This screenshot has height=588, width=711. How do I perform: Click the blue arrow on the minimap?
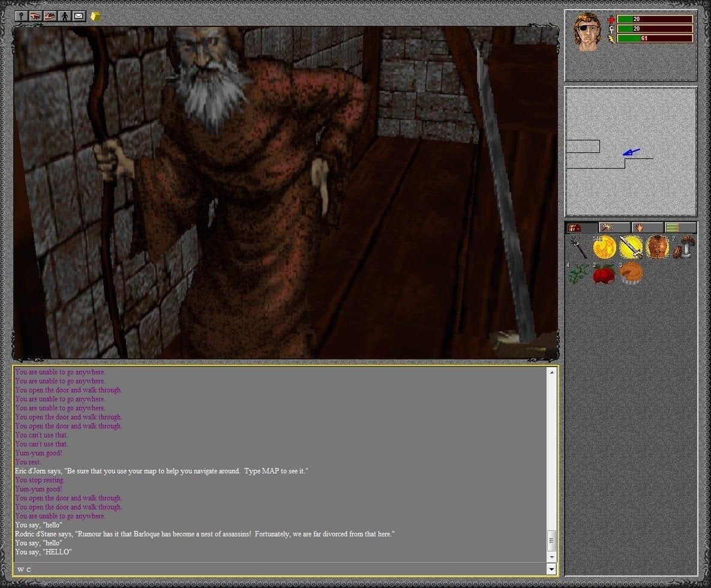[631, 152]
